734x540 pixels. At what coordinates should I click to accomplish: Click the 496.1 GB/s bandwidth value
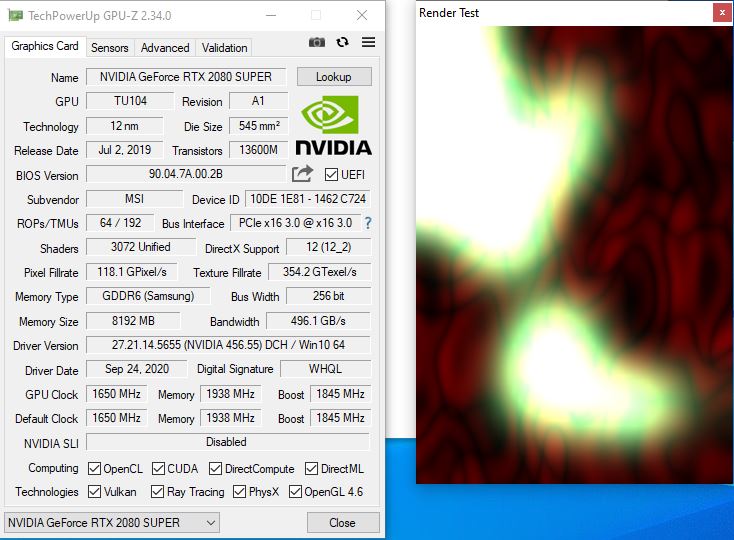(x=318, y=321)
